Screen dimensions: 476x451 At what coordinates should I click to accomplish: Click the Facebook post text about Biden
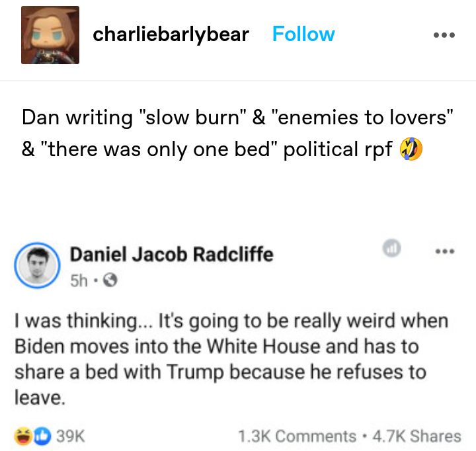231,359
